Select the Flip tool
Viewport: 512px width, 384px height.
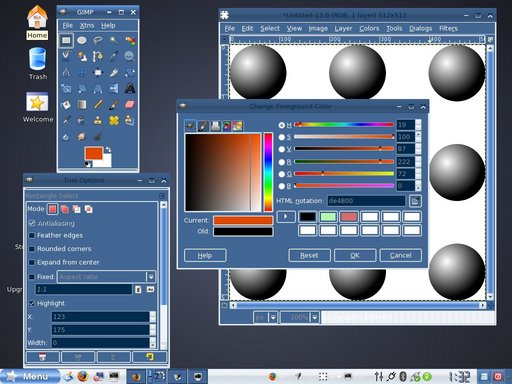pos(114,88)
